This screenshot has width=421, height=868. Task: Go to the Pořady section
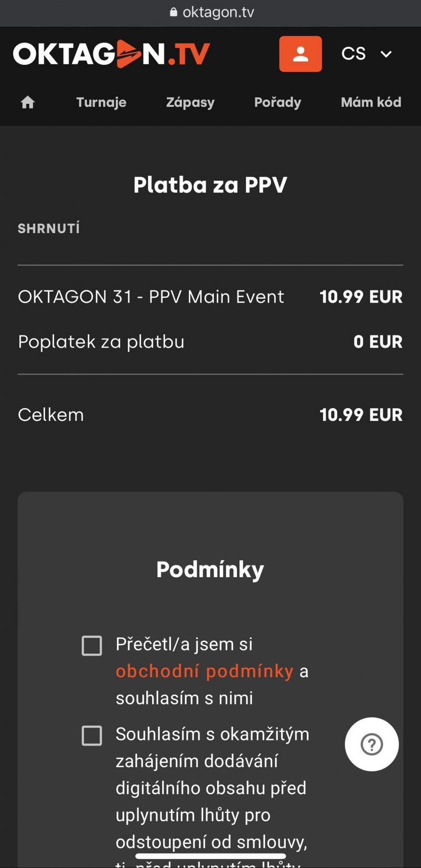[278, 102]
